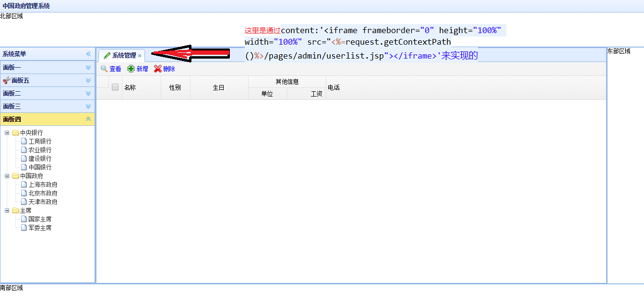Viewport: 644px width, 305px height.
Task: Select 军委主席 in the tree
Action: (x=40, y=228)
